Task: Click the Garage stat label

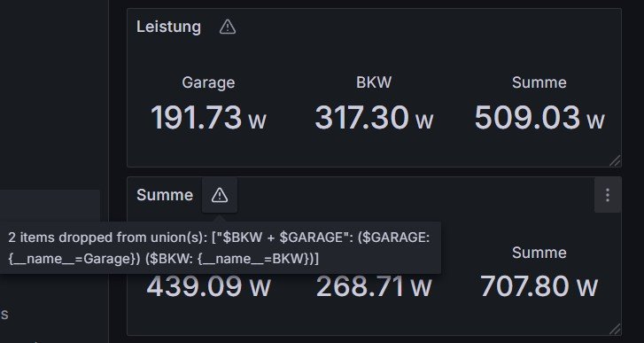Action: click(208, 82)
